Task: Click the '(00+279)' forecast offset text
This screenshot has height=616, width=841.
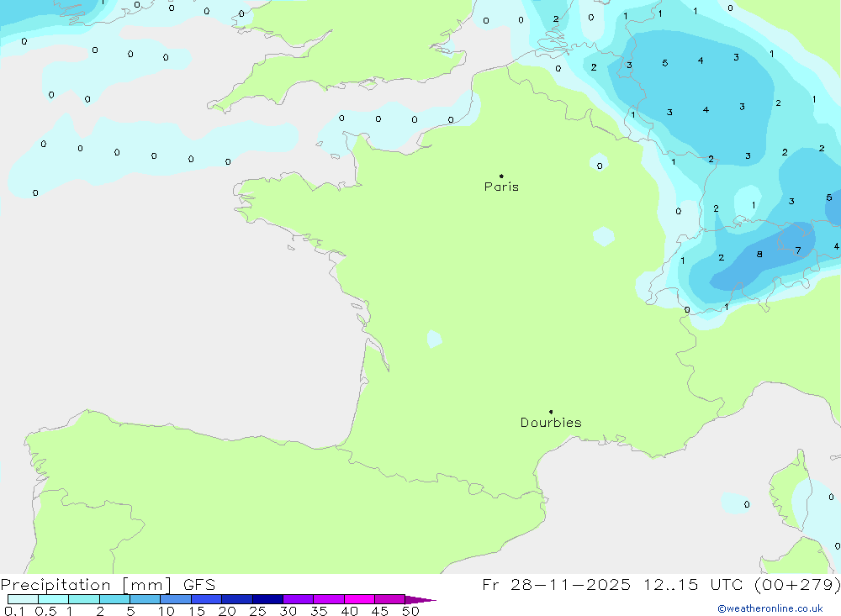Action: [797, 585]
